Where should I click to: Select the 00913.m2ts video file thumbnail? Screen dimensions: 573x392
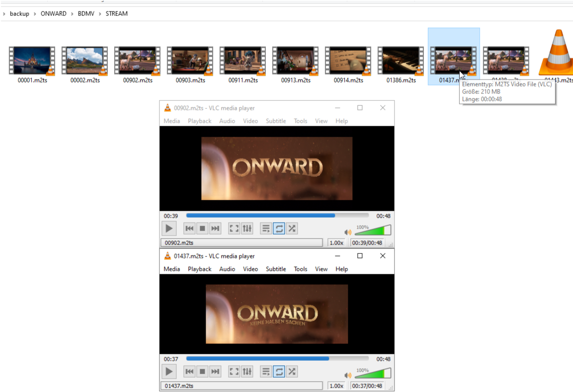[295, 61]
